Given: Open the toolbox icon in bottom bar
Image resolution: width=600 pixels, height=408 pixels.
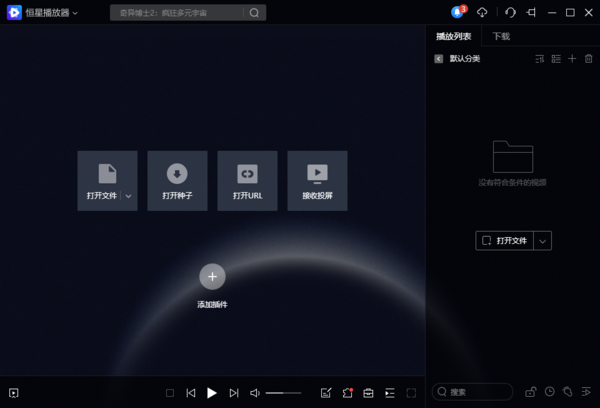Looking at the screenshot, I should coord(368,393).
